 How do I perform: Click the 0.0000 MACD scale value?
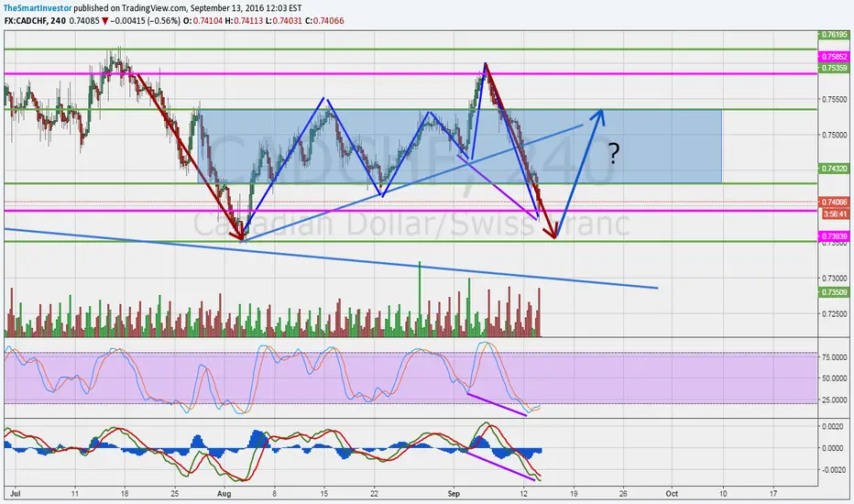[x=835, y=448]
